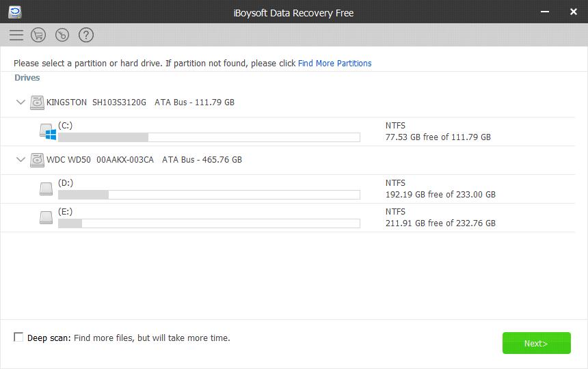Open the help question mark icon

[x=85, y=35]
